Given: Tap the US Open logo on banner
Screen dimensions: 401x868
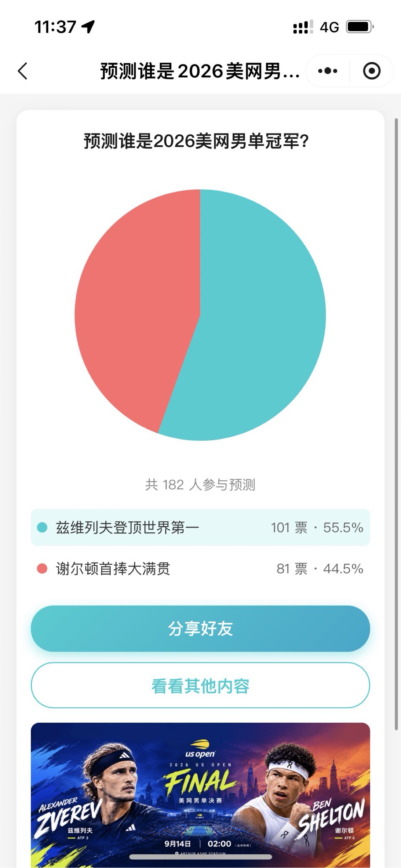Looking at the screenshot, I should click(x=200, y=748).
